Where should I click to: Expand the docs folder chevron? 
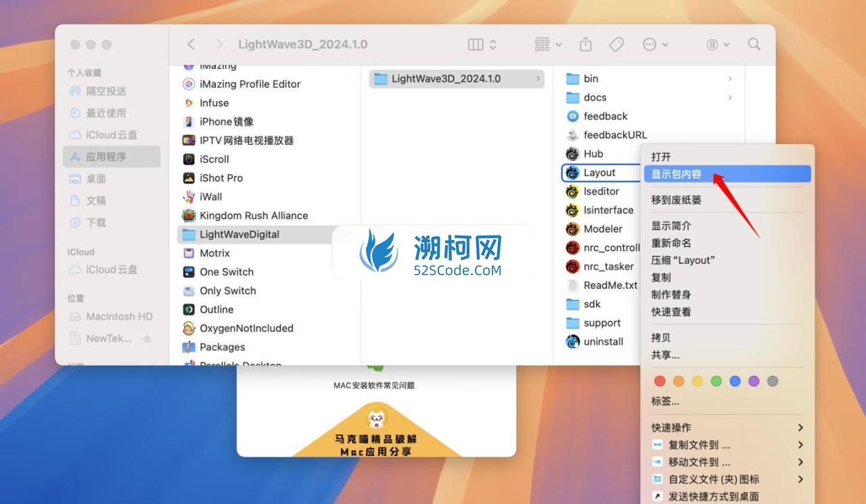click(x=730, y=97)
